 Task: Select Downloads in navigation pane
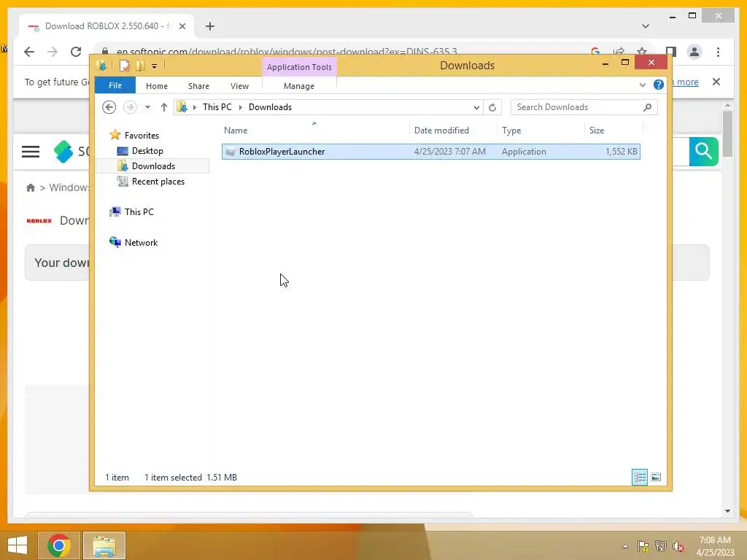click(152, 166)
